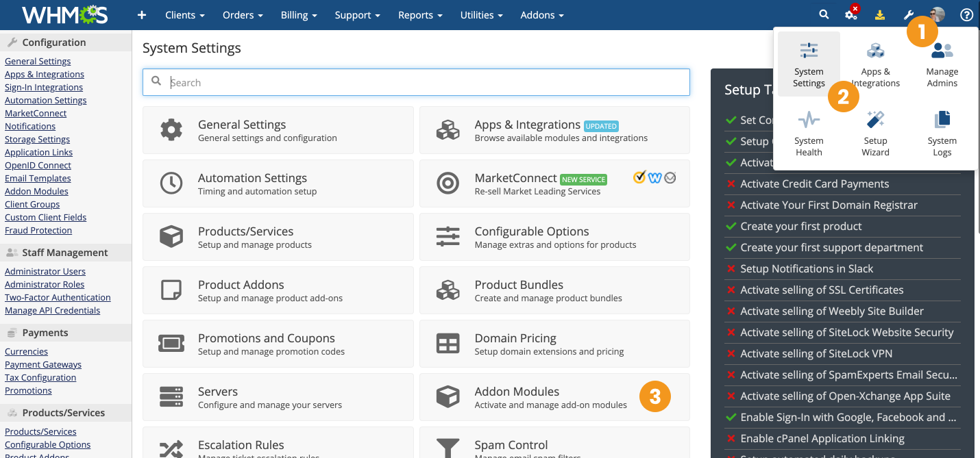The width and height of the screenshot is (980, 458).
Task: Open the search magnifier icon in top bar
Action: 824,14
